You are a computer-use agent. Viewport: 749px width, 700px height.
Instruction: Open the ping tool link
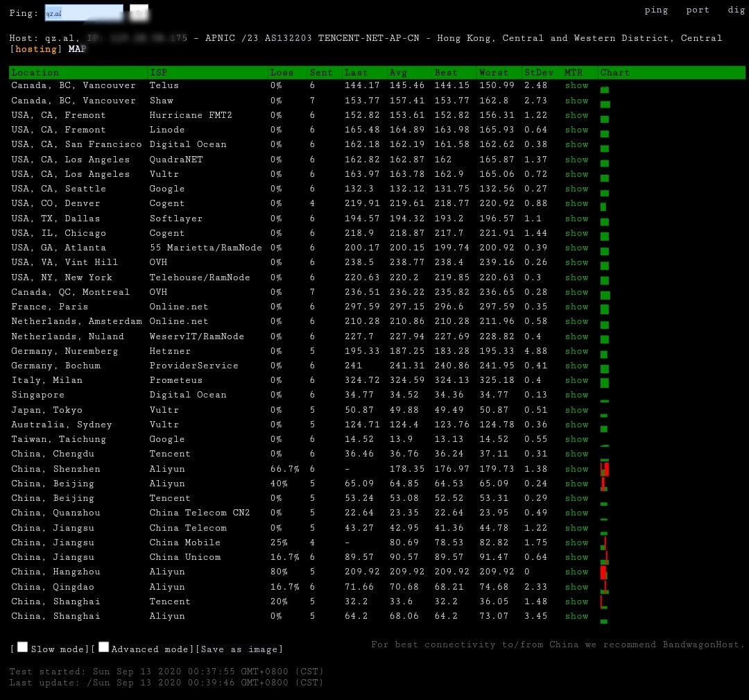coord(656,10)
